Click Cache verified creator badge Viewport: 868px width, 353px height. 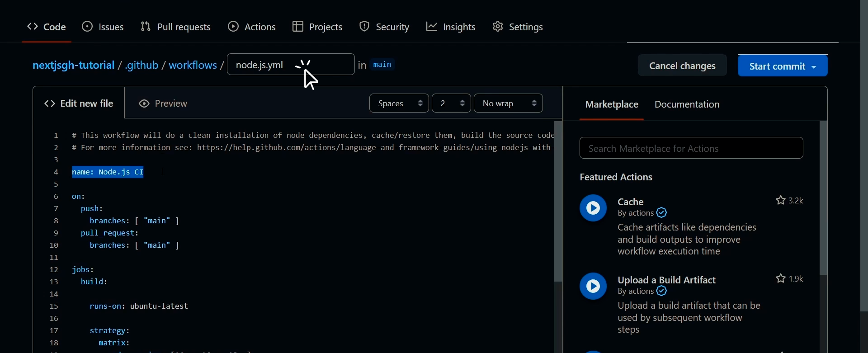(662, 213)
